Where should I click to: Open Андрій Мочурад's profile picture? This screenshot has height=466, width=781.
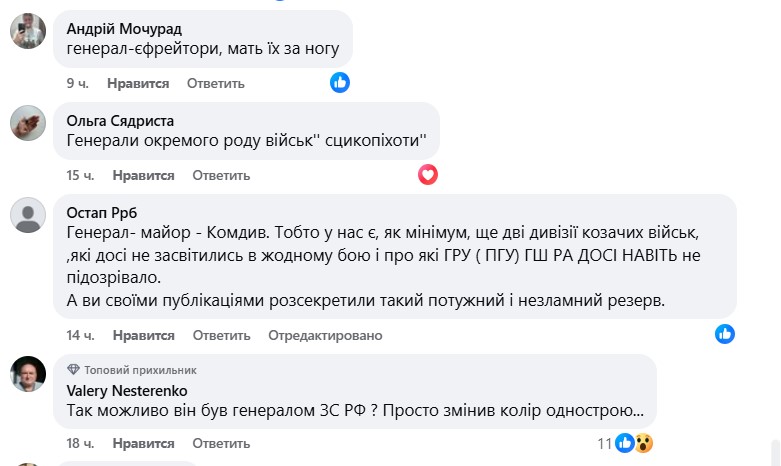(27, 31)
